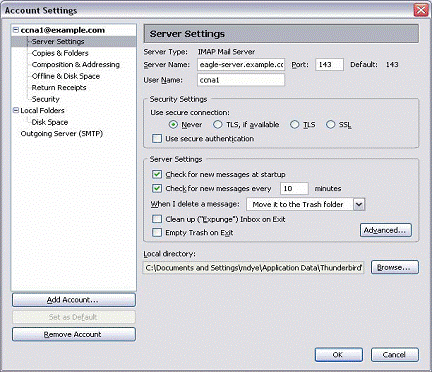
Task: Click Browse for local directory
Action: [x=395, y=267]
